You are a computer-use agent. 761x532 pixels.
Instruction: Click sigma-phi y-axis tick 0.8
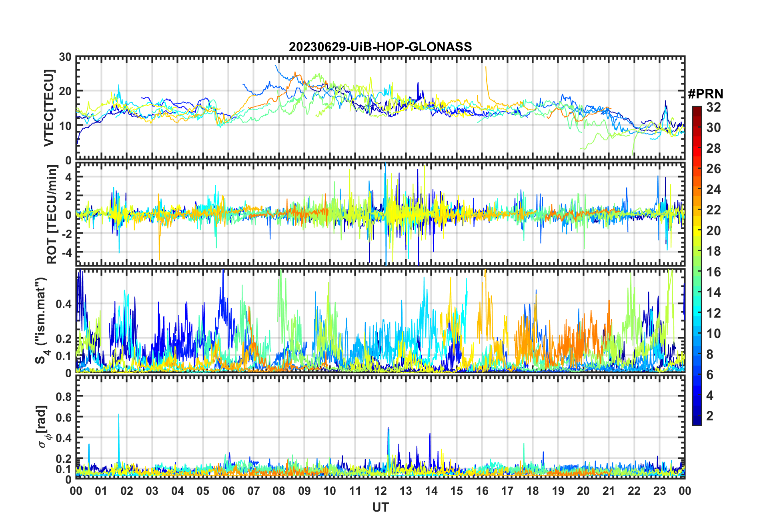pos(64,396)
